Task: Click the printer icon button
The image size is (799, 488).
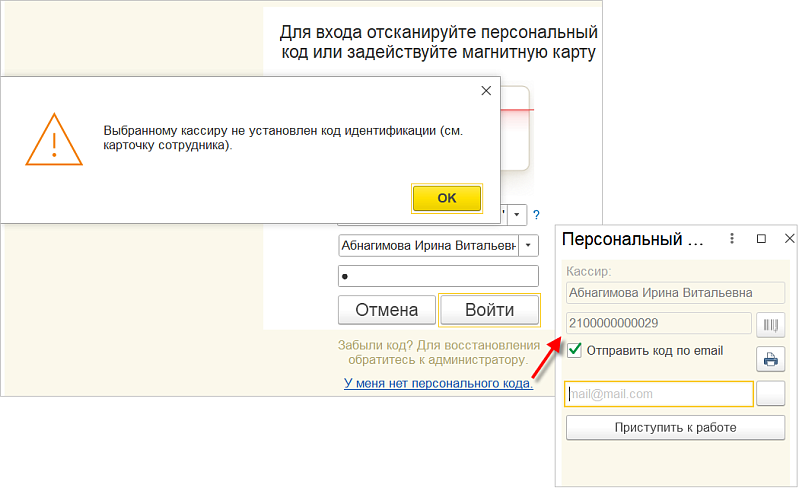Action: click(x=771, y=358)
